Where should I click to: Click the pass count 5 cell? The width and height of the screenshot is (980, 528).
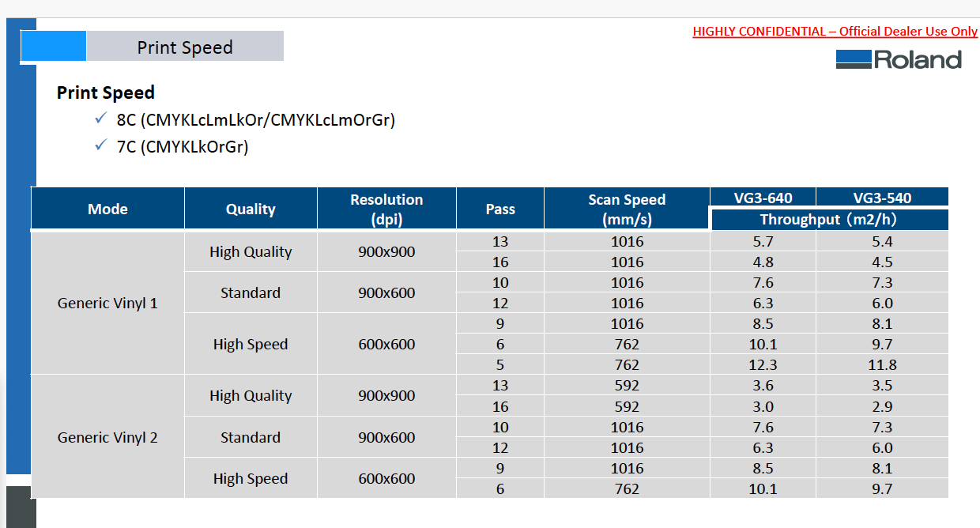click(x=500, y=364)
